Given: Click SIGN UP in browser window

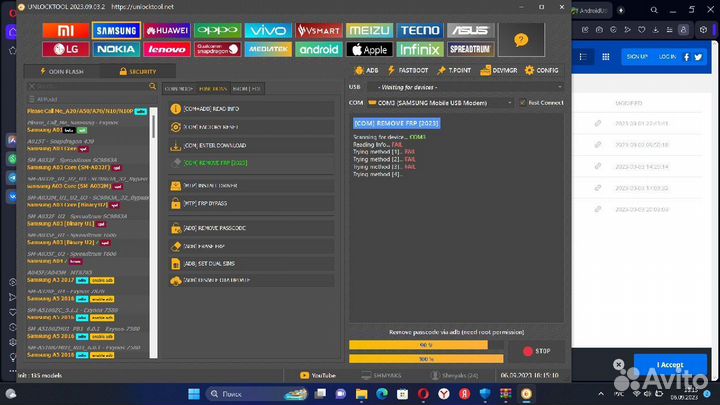Looking at the screenshot, I should (x=637, y=56).
